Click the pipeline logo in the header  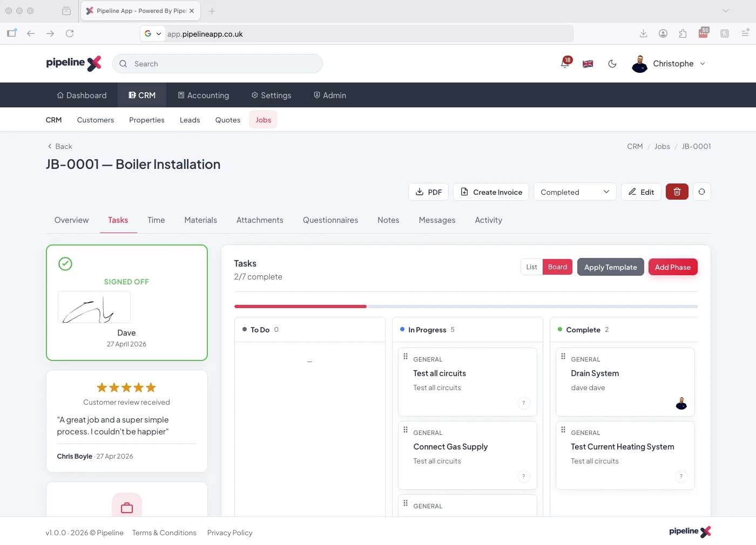(x=74, y=63)
